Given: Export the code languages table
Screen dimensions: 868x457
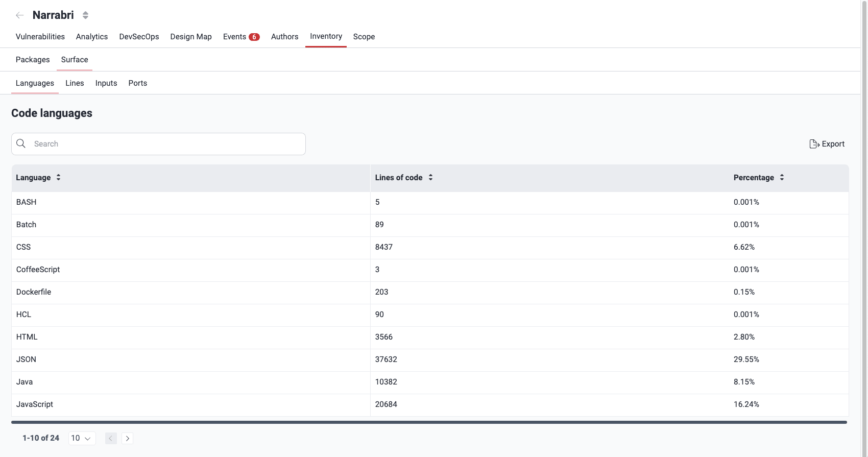Looking at the screenshot, I should tap(827, 144).
